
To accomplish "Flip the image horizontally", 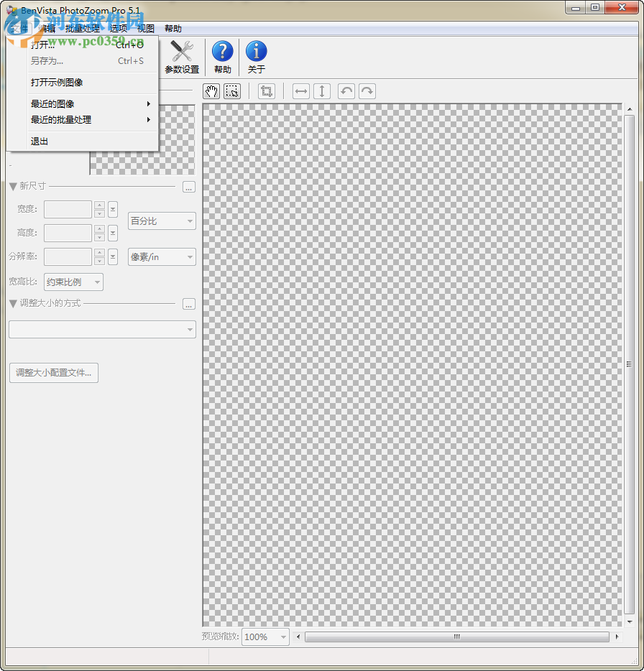I will coord(300,91).
